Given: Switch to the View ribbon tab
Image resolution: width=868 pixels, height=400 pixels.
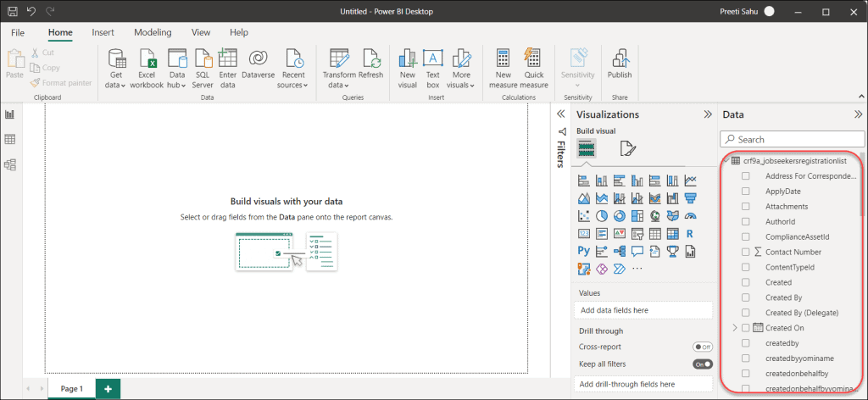Looking at the screenshot, I should click(200, 33).
